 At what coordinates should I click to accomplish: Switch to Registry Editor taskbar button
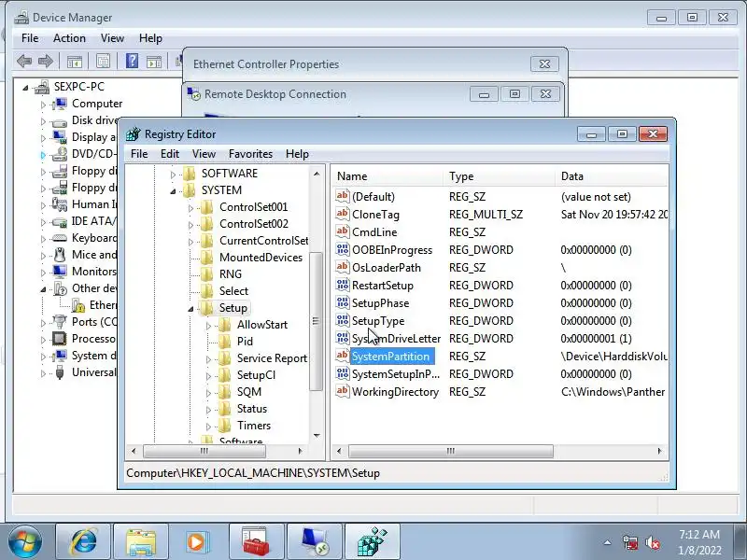click(x=372, y=542)
